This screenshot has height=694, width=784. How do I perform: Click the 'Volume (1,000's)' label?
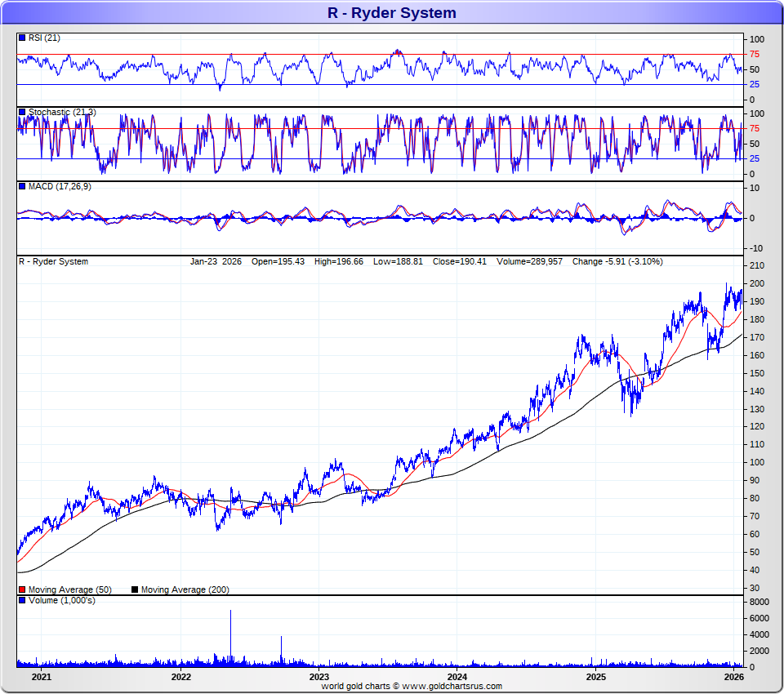[62, 600]
